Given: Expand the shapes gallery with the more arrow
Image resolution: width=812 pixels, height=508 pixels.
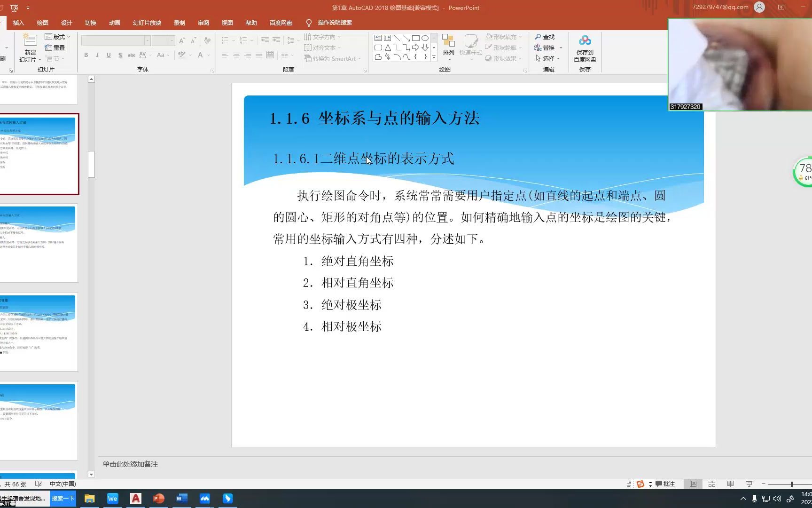Looking at the screenshot, I should [x=433, y=58].
